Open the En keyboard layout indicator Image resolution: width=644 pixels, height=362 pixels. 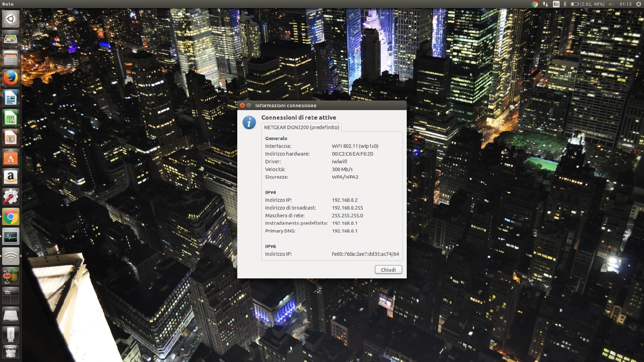click(556, 4)
